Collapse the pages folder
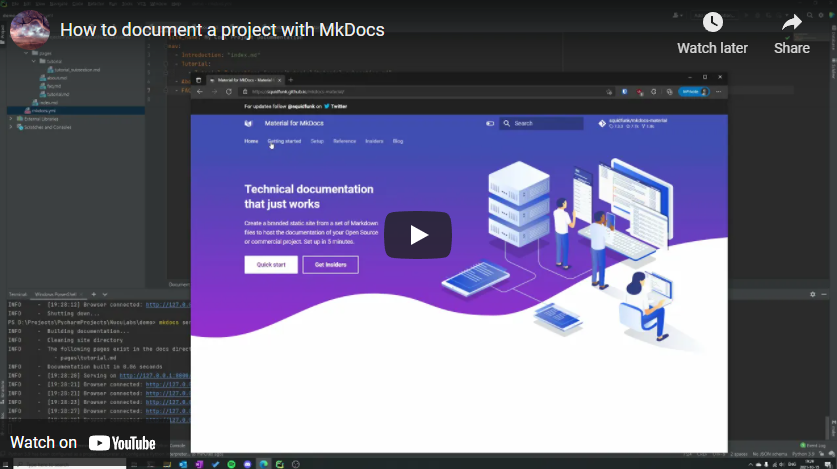 point(26,53)
